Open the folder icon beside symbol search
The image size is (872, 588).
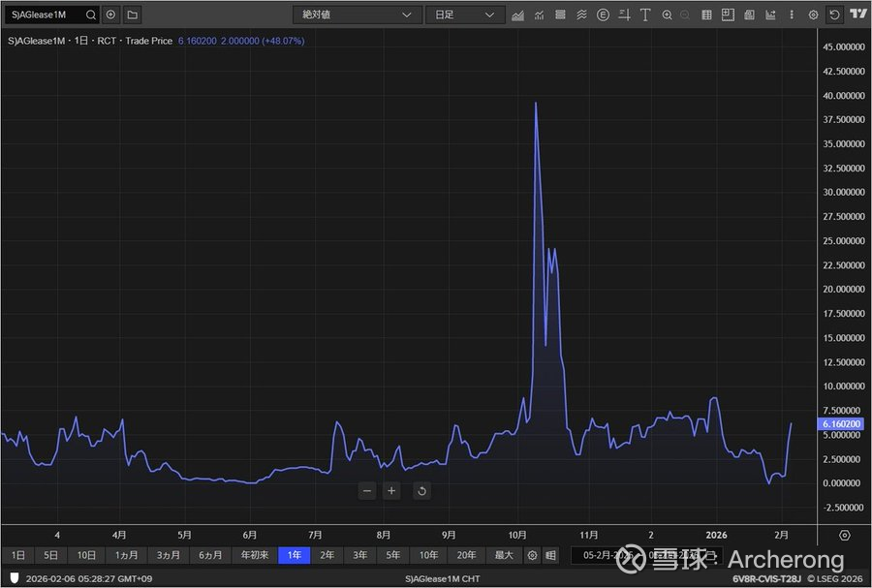pos(132,15)
